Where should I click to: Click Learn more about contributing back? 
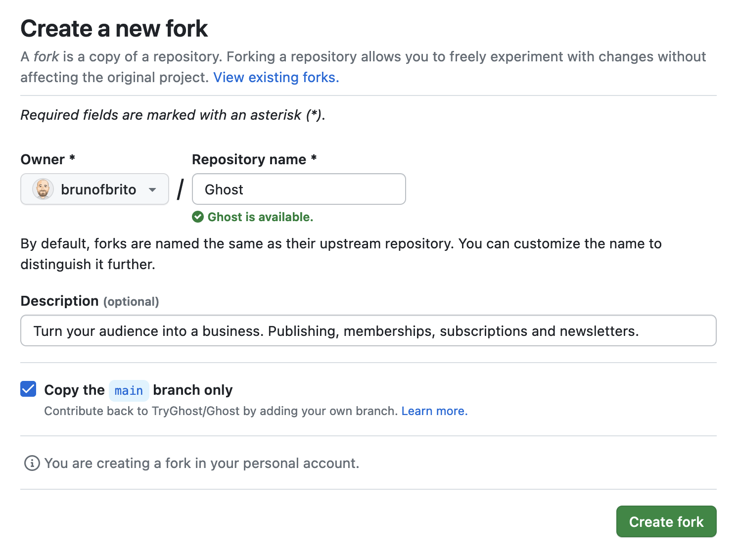[x=434, y=411]
